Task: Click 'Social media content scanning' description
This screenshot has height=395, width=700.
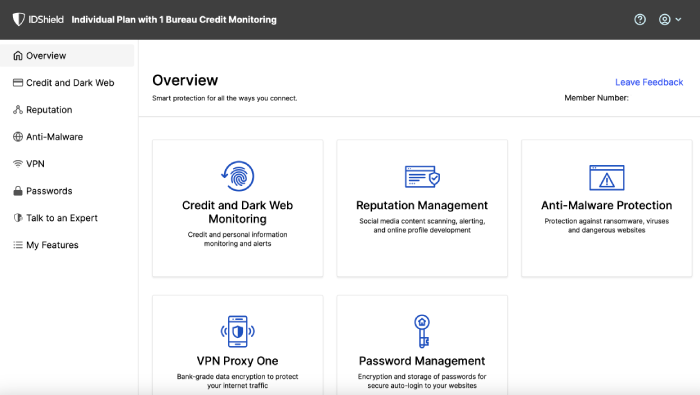Action: (x=422, y=225)
